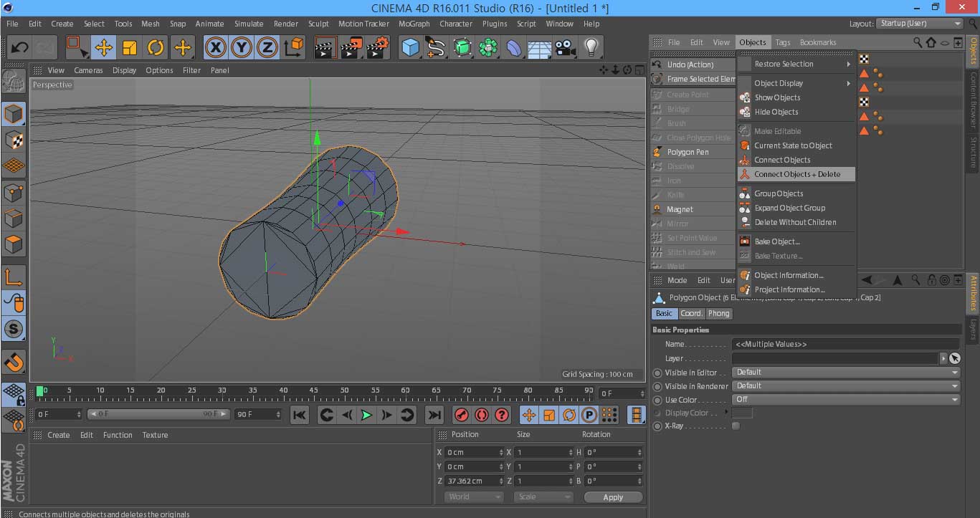Open the deformer objects icon

(515, 48)
